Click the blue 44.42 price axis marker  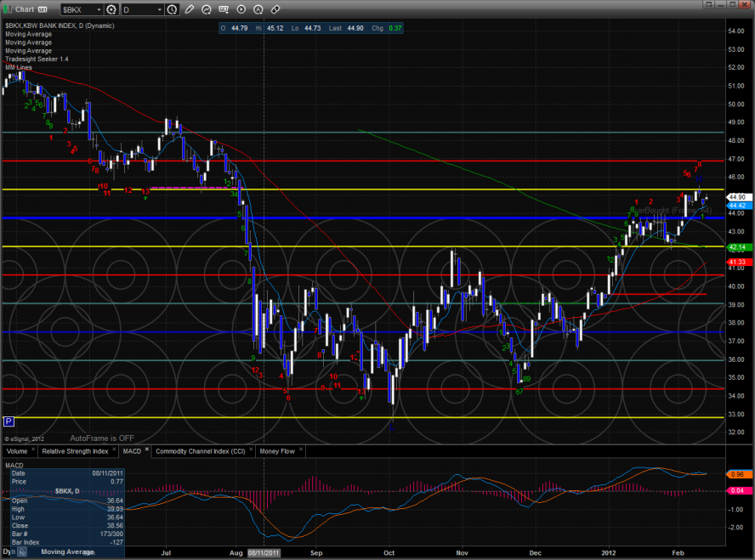pos(737,206)
